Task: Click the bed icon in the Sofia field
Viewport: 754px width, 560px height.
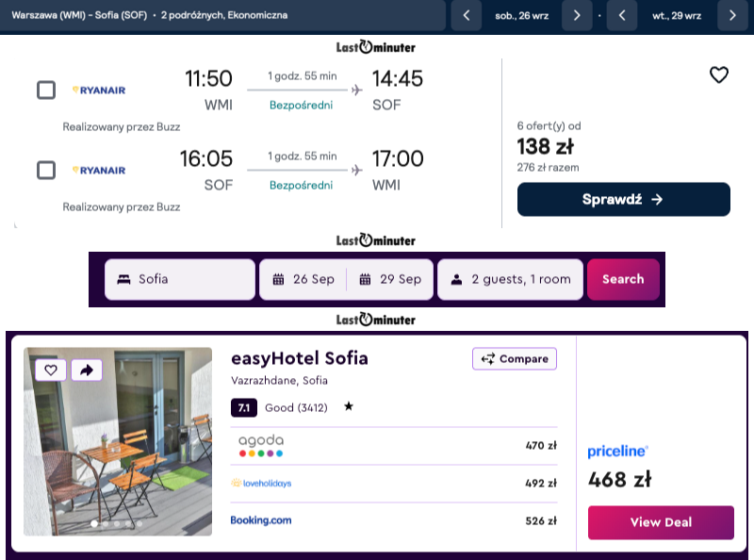Action: pyautogui.click(x=124, y=279)
